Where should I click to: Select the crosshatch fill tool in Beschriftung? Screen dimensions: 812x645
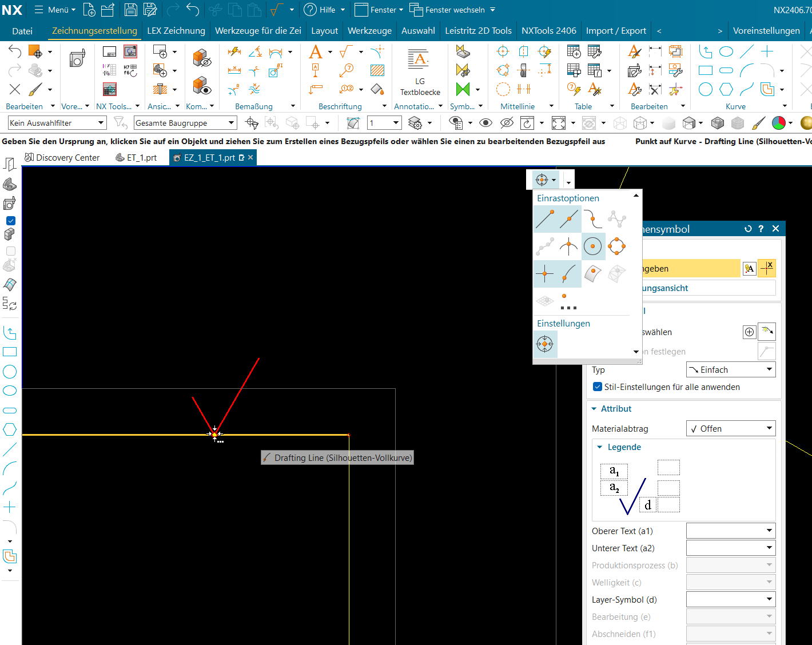click(x=377, y=70)
